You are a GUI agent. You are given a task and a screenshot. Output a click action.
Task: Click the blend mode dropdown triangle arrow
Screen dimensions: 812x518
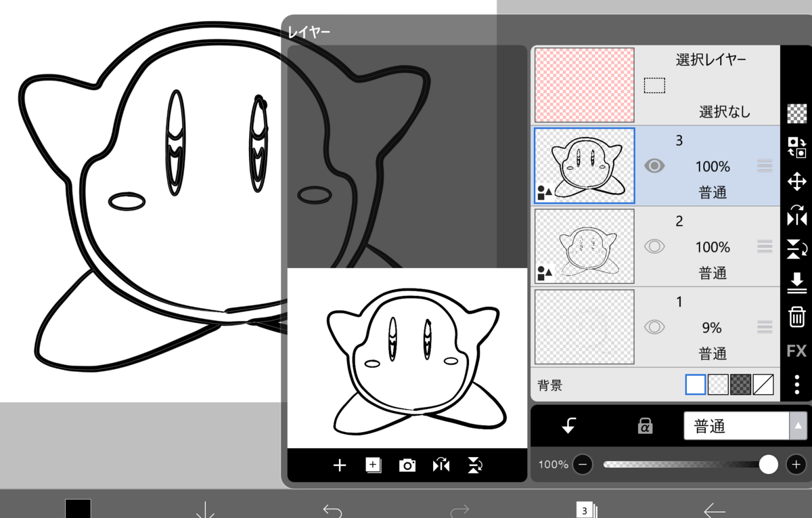click(x=798, y=426)
